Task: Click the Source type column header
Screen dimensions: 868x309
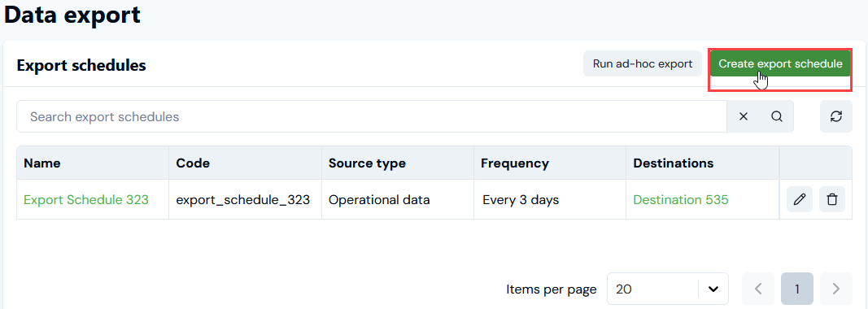Action: 367,163
